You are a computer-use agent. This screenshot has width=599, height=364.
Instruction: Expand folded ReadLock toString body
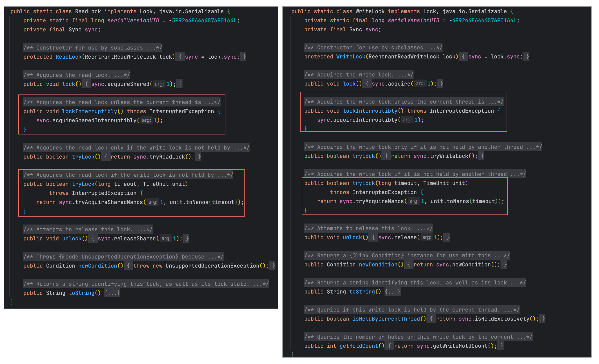click(112, 293)
